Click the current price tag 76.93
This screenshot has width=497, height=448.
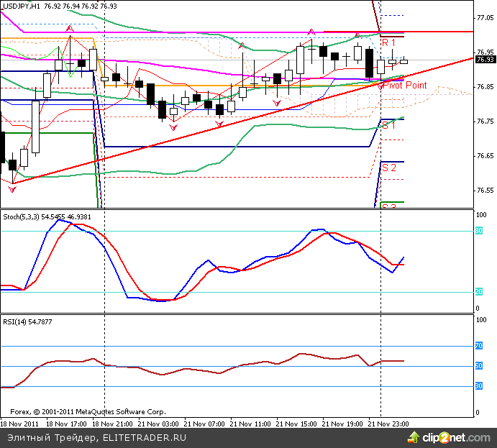(485, 60)
